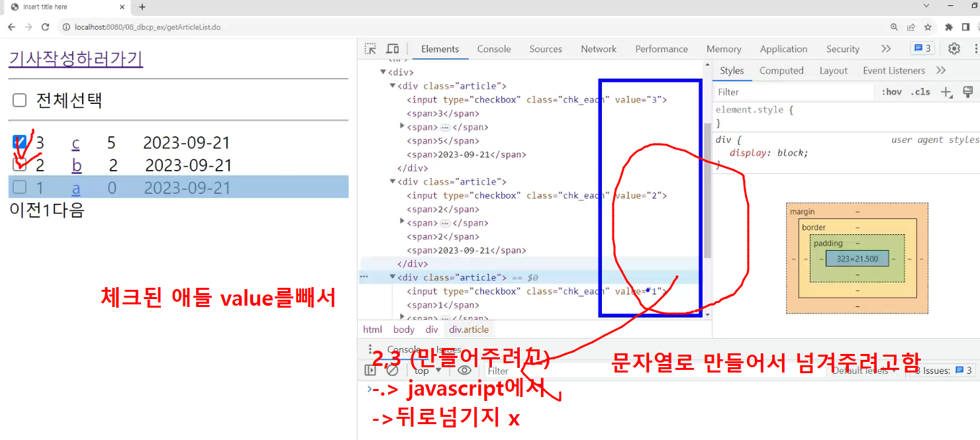Collapse the second div class article node
The height and width of the screenshot is (440, 980).
[392, 181]
